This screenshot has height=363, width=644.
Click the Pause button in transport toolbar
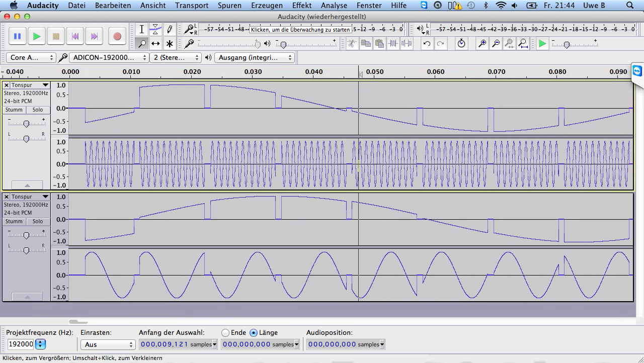(18, 36)
